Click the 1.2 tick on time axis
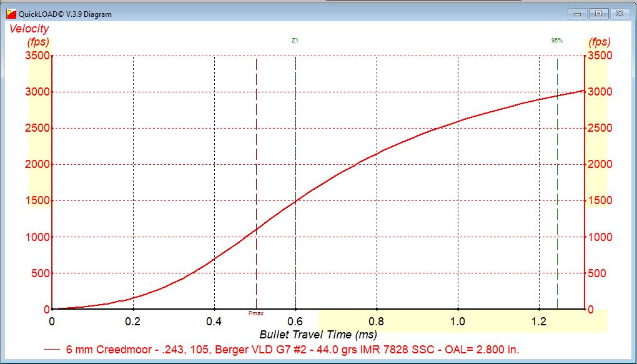The height and width of the screenshot is (364, 637). click(x=539, y=321)
